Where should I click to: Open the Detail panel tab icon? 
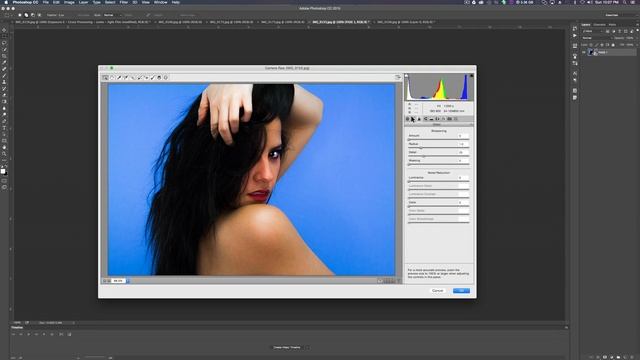(x=419, y=119)
